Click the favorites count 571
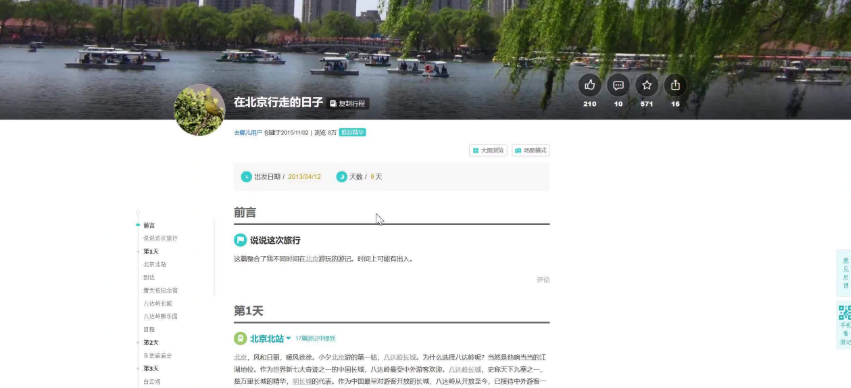 coord(647,104)
